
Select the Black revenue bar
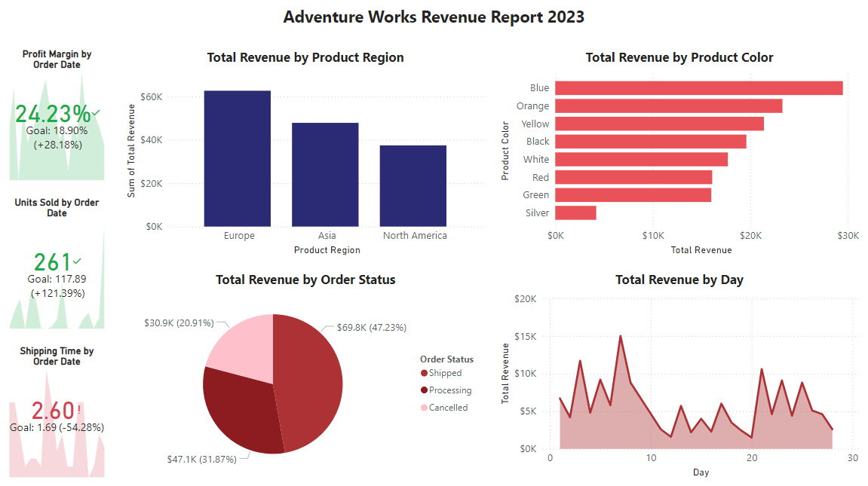(651, 142)
